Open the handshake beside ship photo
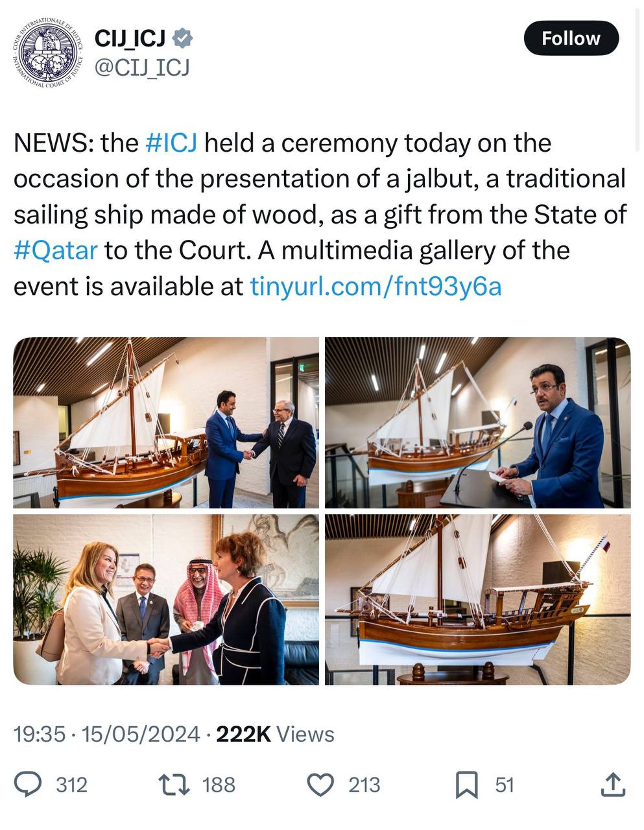 click(166, 422)
